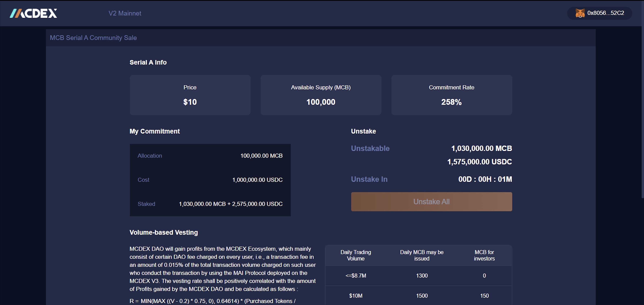This screenshot has width=644, height=305.
Task: Click the MCB for investors column header
Action: tap(484, 255)
